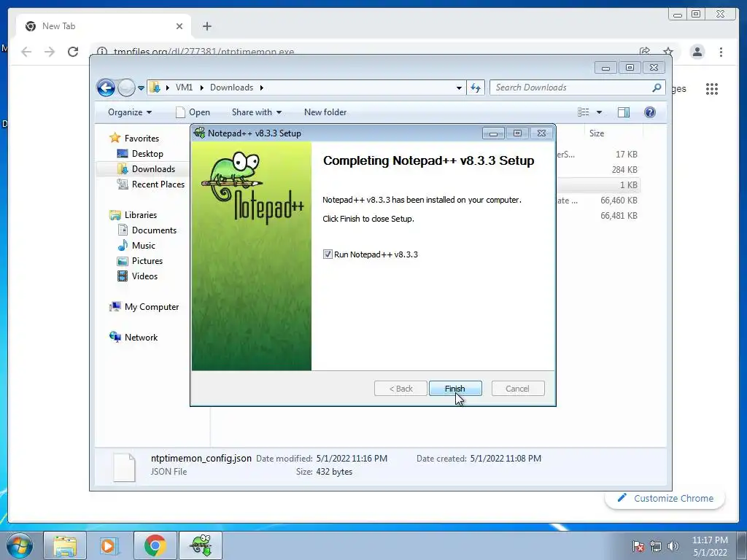Open Chrome profile icon

697,52
